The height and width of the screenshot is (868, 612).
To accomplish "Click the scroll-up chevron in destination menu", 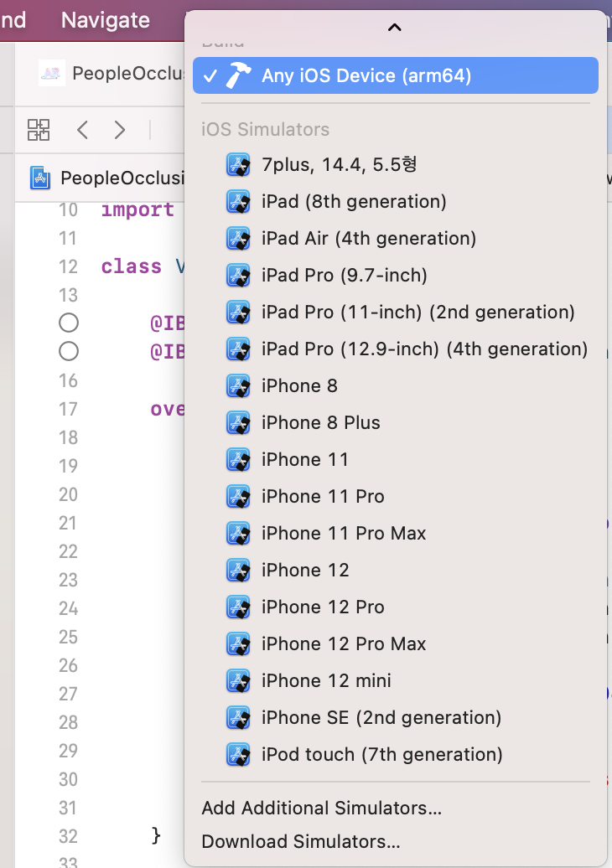I will 394,27.
